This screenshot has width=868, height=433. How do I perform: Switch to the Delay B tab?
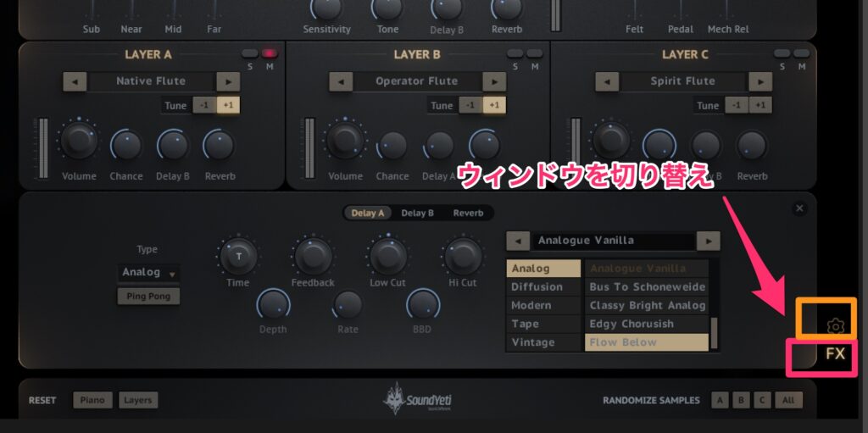[x=417, y=213]
